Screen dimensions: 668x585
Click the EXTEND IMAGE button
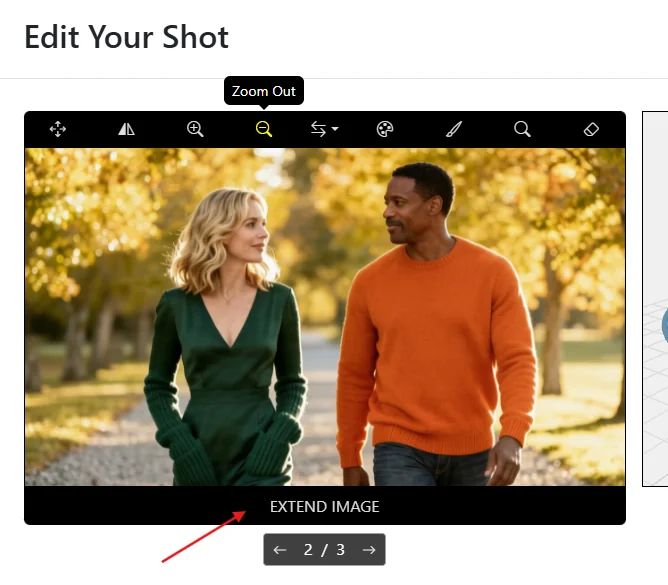coord(325,507)
